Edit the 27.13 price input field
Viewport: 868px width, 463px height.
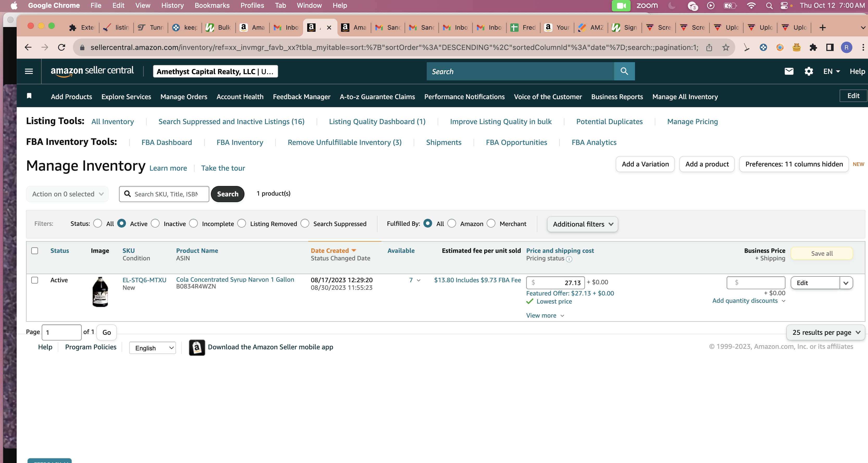click(555, 283)
